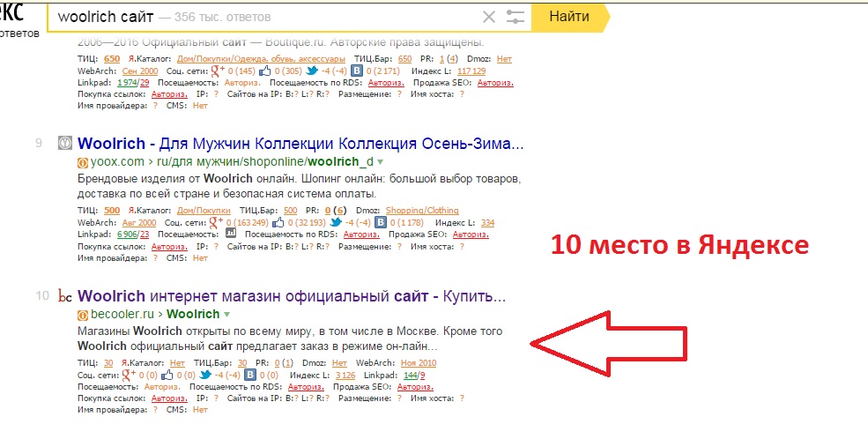Click WebArch Ноя 2010 link
Image resolution: width=868 pixels, height=439 pixels.
click(x=419, y=363)
